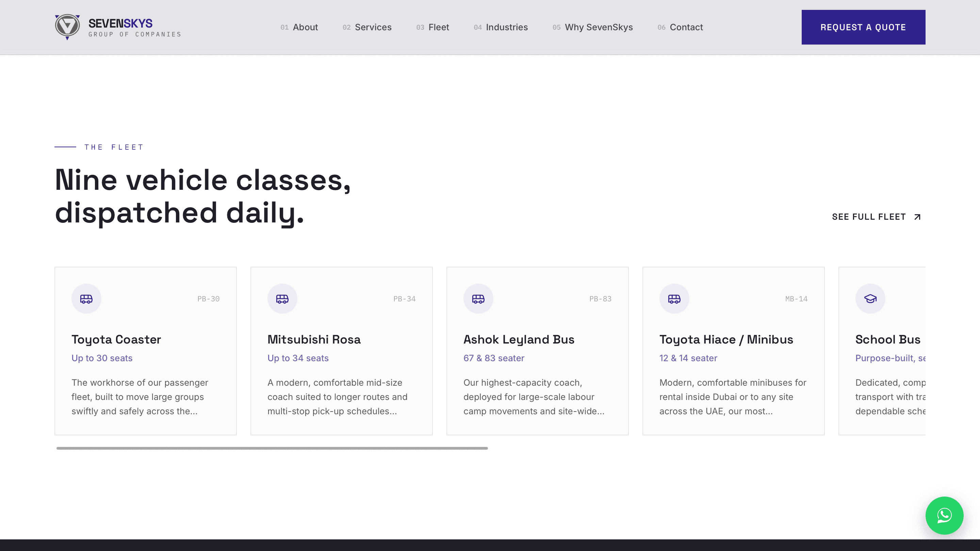
Task: Click the horizontal fleet carousel scrollbar
Action: [x=272, y=448]
